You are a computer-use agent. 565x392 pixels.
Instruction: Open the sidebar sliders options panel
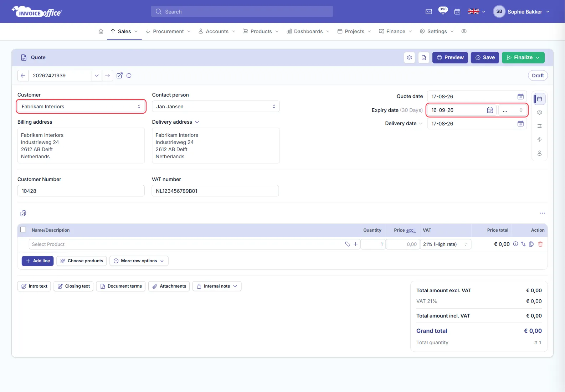point(540,126)
